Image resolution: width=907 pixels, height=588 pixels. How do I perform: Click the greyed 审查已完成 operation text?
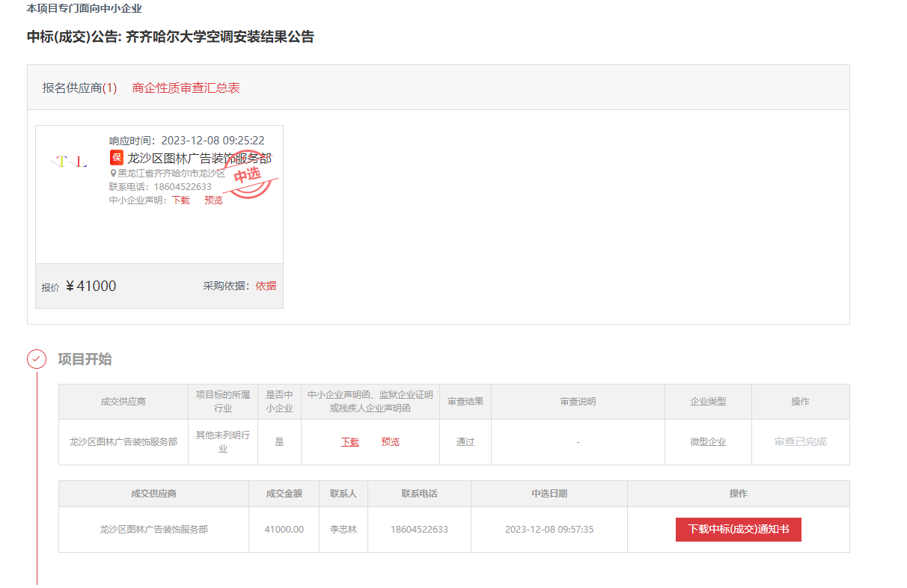pyautogui.click(x=800, y=442)
